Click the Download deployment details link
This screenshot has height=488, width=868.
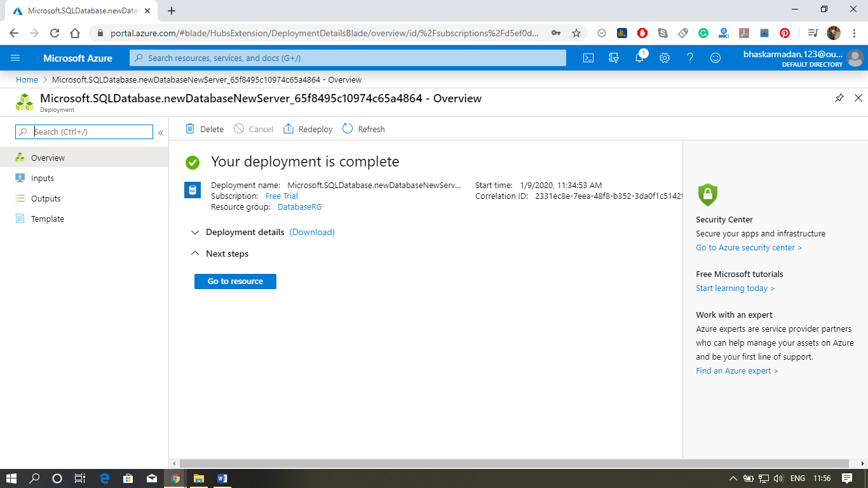coord(312,233)
